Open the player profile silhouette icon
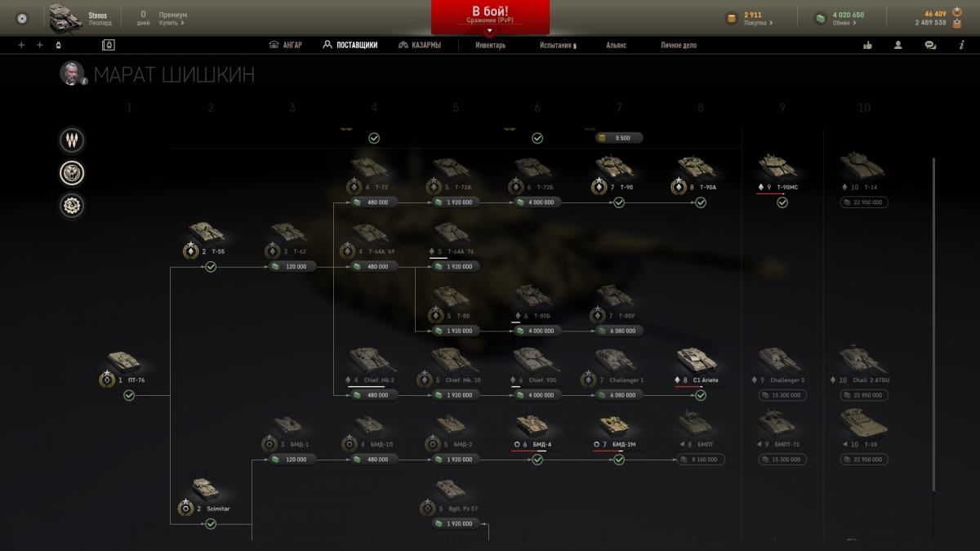The image size is (980, 551). coord(898,45)
